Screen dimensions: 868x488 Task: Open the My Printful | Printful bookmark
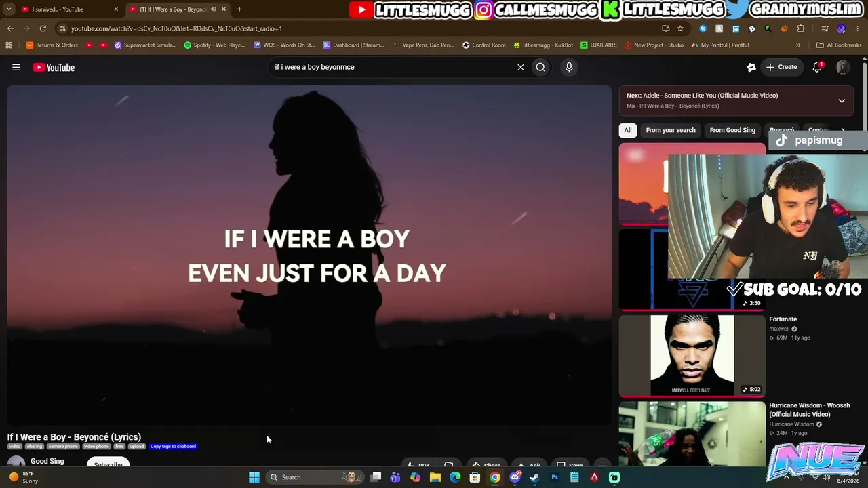(x=720, y=45)
